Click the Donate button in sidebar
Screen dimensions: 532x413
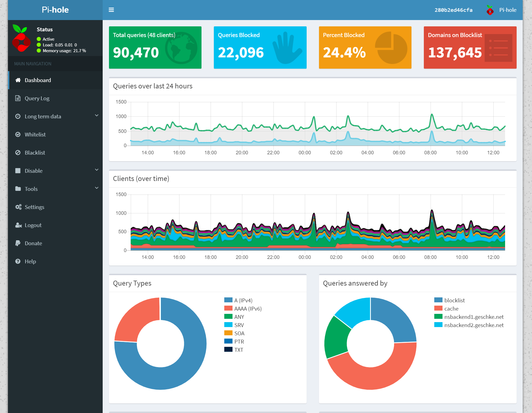tap(34, 243)
